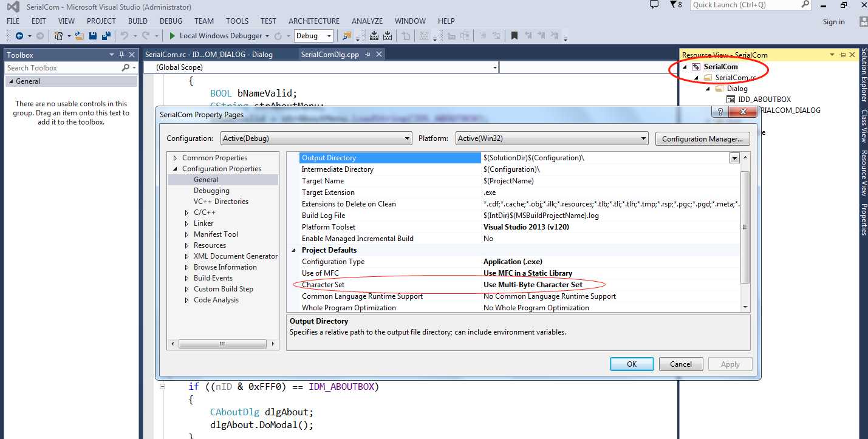Pin the SerialComDlg.cpp tab

click(368, 54)
